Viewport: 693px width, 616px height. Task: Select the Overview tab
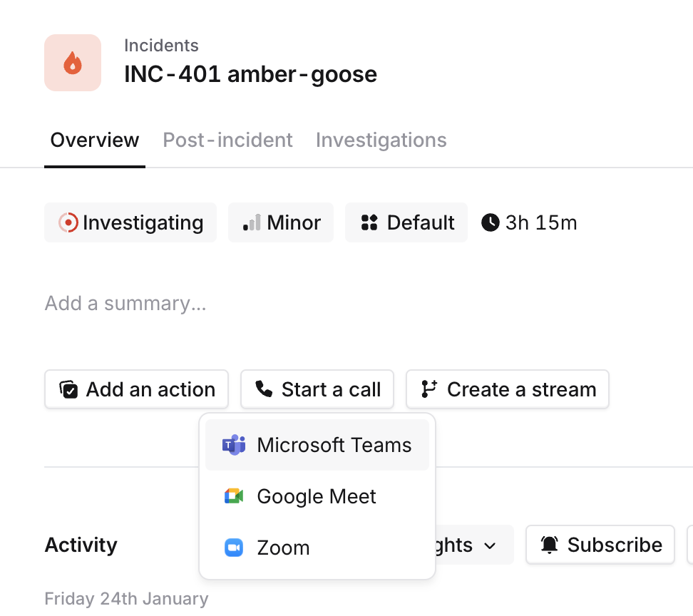(94, 140)
